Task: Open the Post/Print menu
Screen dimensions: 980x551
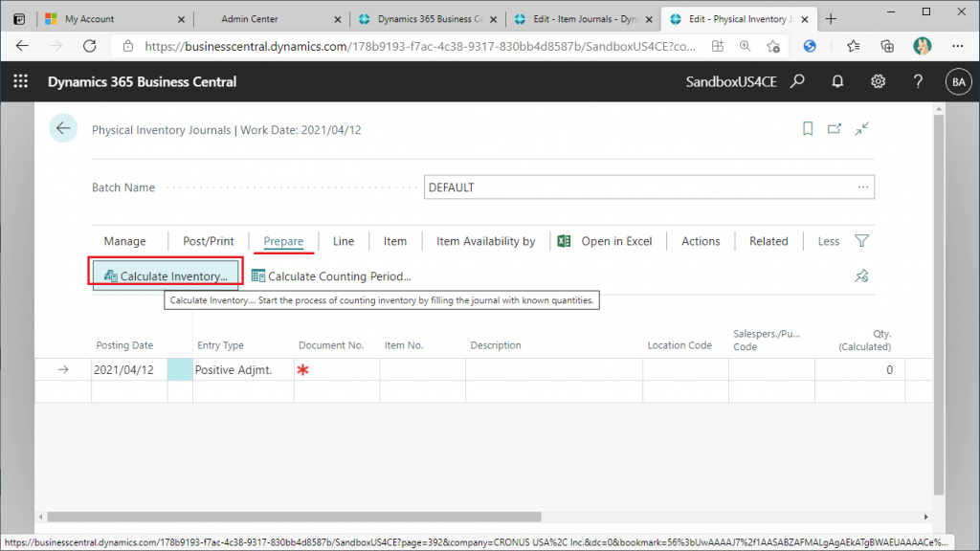Action: coord(208,241)
